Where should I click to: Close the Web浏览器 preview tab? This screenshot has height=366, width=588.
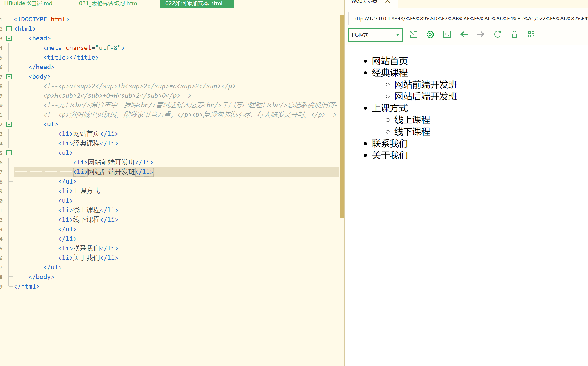pos(388,1)
